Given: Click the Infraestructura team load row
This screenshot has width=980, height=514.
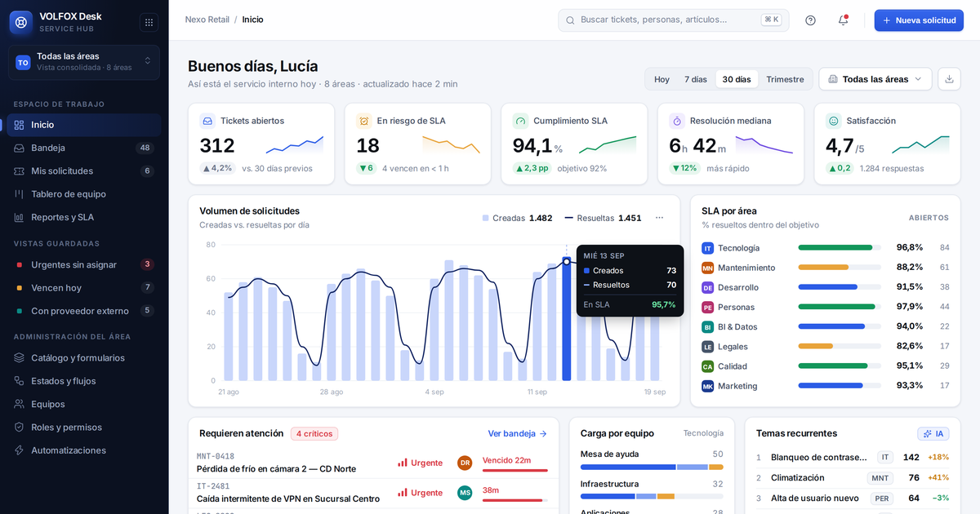Looking at the screenshot, I should [652, 489].
